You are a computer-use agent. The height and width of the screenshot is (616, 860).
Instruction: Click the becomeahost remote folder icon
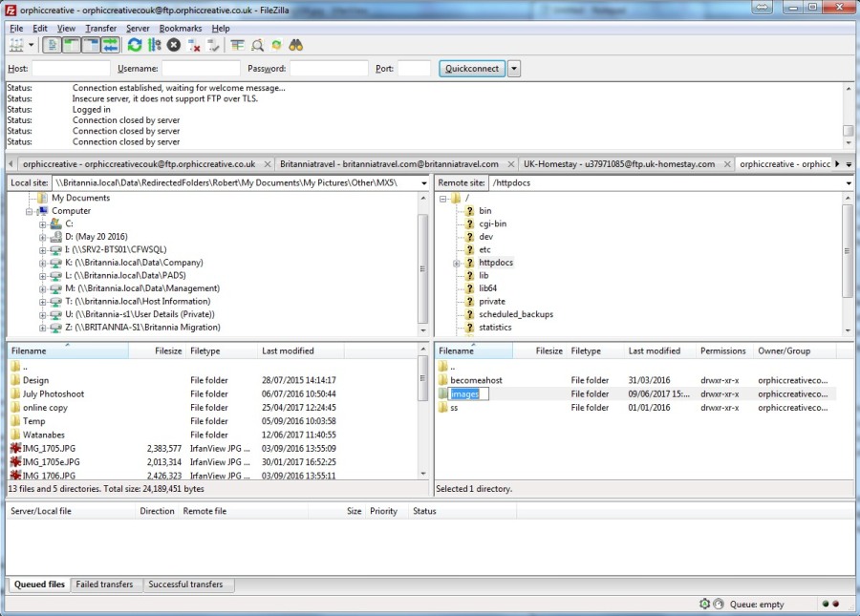tap(443, 380)
